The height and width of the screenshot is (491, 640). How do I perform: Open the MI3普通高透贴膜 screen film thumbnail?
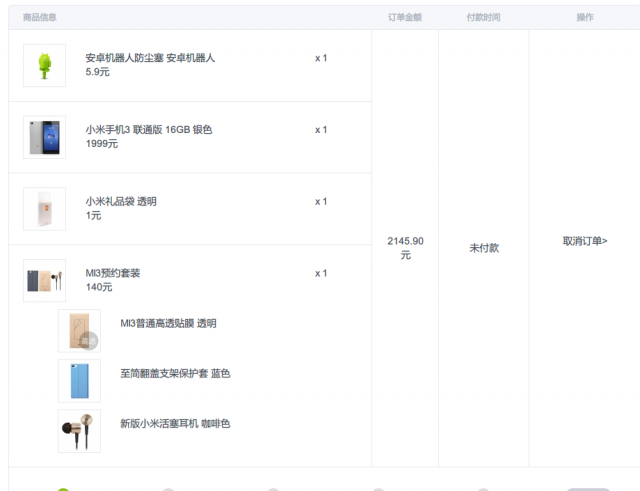tap(79, 331)
